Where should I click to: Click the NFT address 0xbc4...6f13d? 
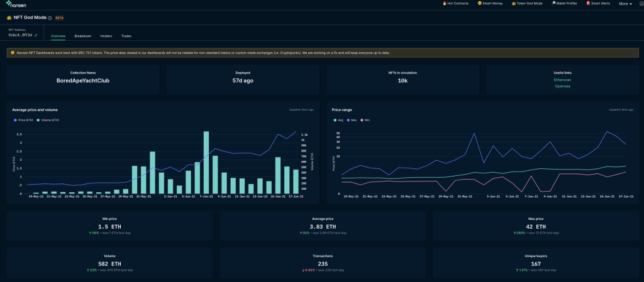coord(20,35)
